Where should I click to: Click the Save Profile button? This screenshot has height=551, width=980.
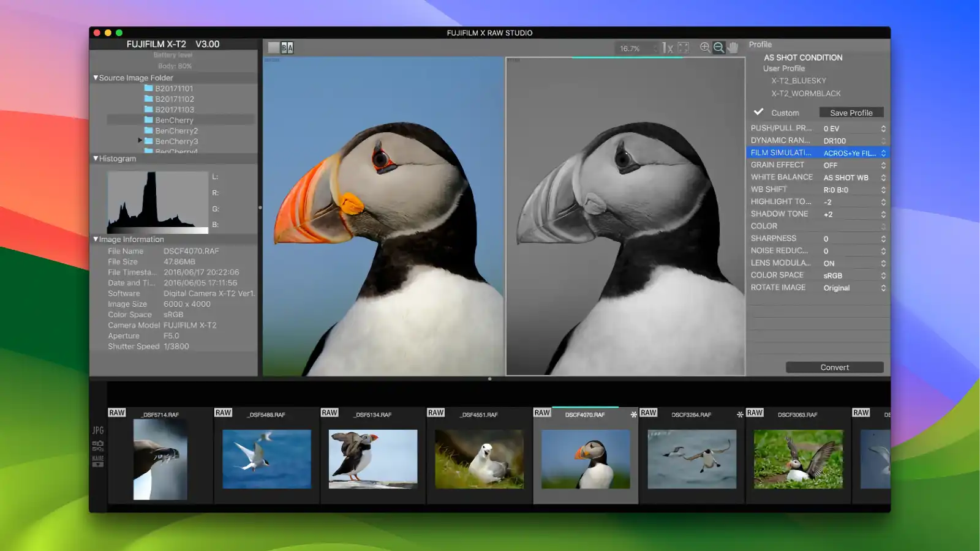pyautogui.click(x=851, y=113)
